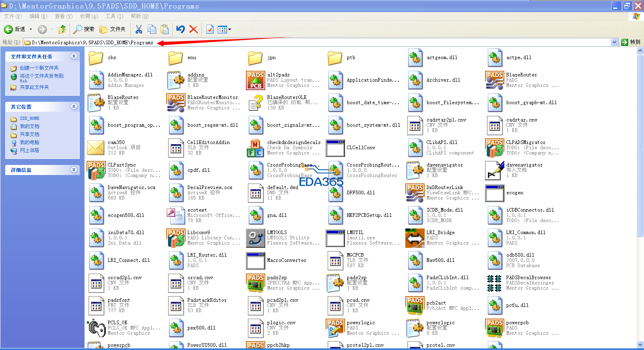Collapse the File and Folder Tasks panel
The height and width of the screenshot is (350, 644).
tap(74, 56)
